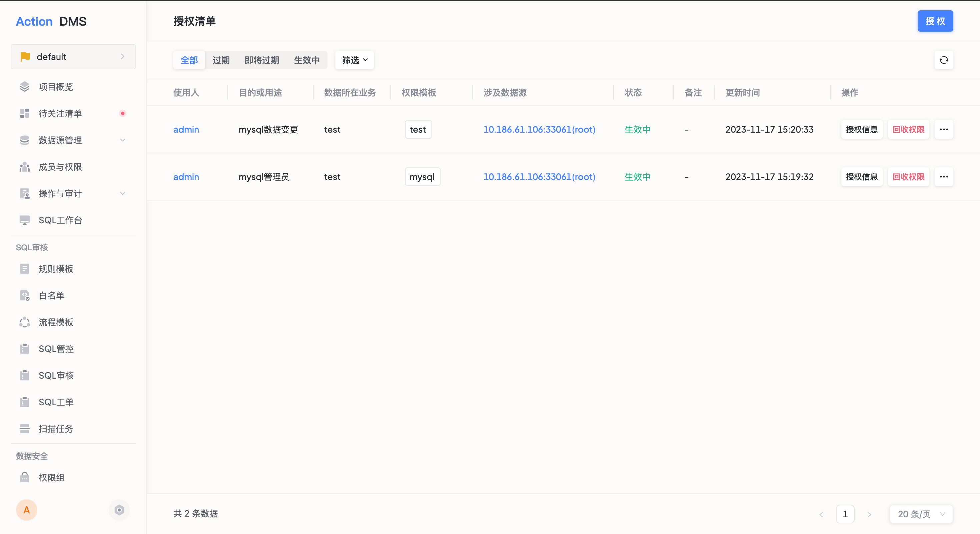
Task: Open more actions for mysql数据变更 row
Action: (x=944, y=130)
